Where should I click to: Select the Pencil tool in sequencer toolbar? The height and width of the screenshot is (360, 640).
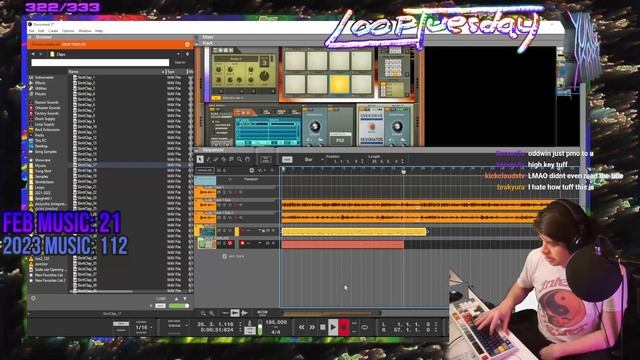point(208,160)
